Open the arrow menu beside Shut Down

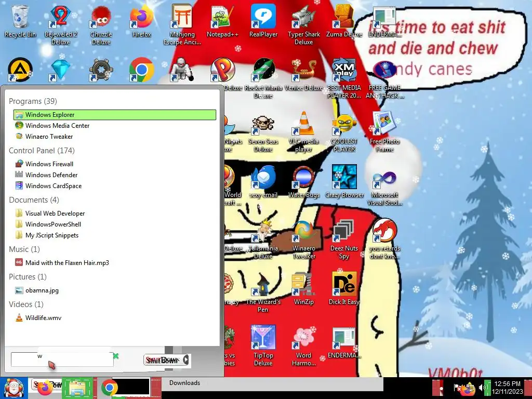point(186,360)
